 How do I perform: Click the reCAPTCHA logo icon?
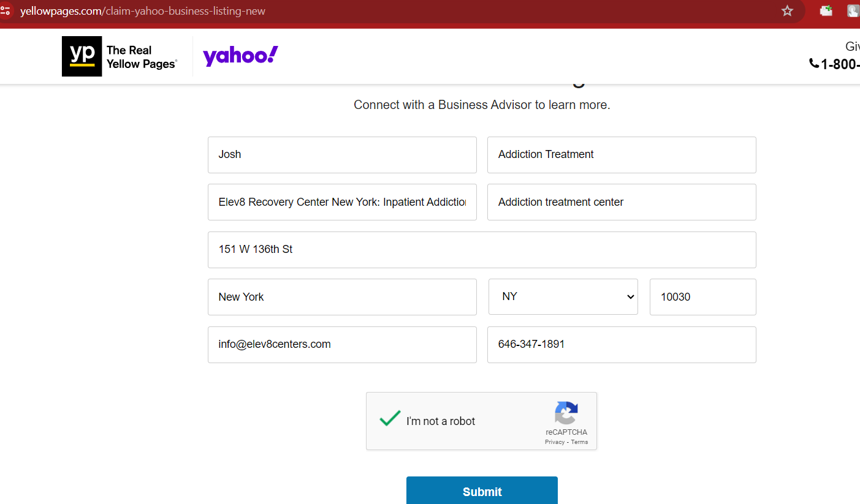coord(566,413)
